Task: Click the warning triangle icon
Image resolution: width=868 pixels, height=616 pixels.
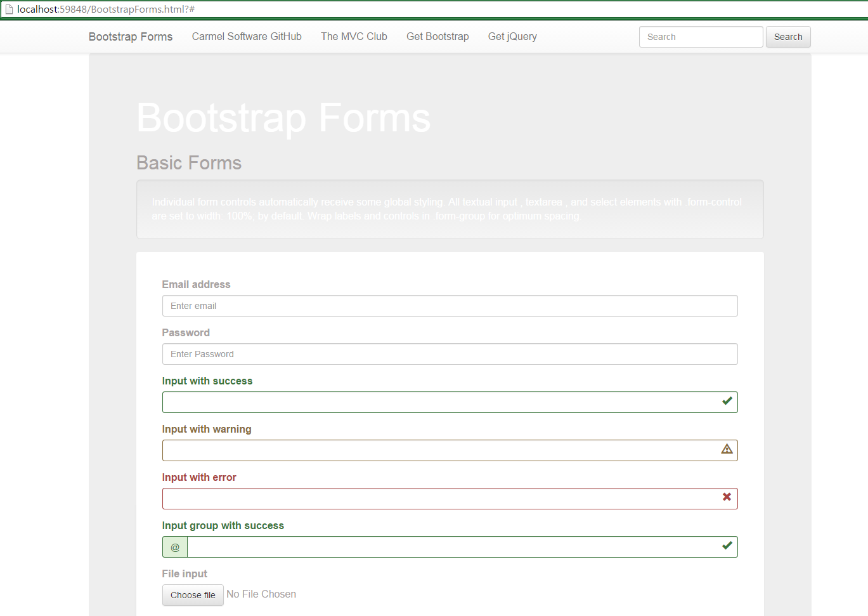Action: pyautogui.click(x=727, y=450)
